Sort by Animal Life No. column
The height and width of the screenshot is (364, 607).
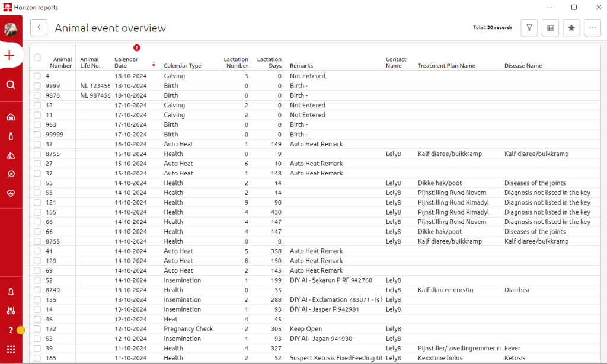[90, 62]
